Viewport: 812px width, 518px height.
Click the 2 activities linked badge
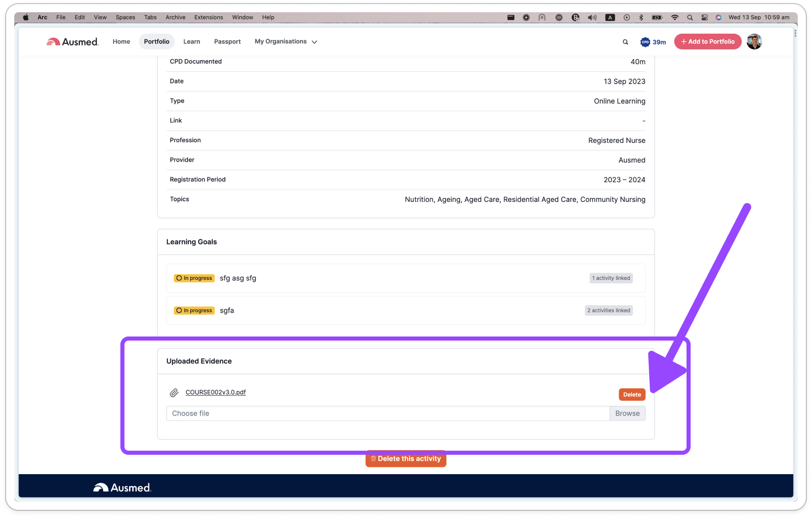coord(609,310)
